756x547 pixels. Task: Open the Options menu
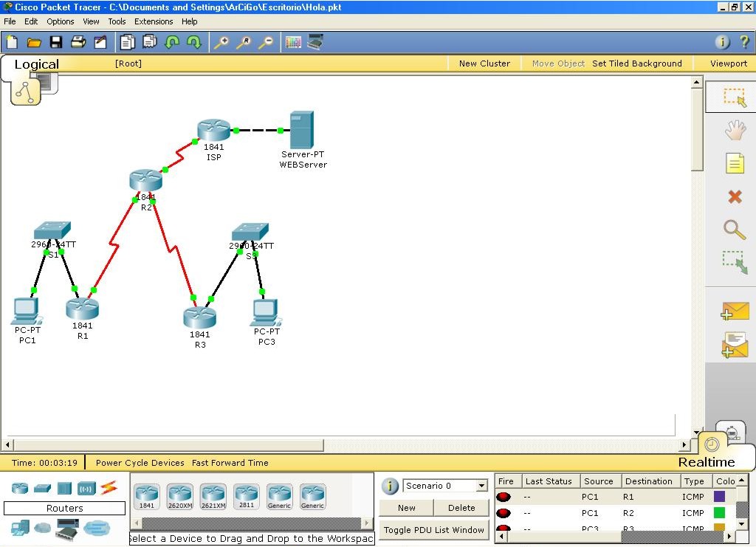pos(61,21)
